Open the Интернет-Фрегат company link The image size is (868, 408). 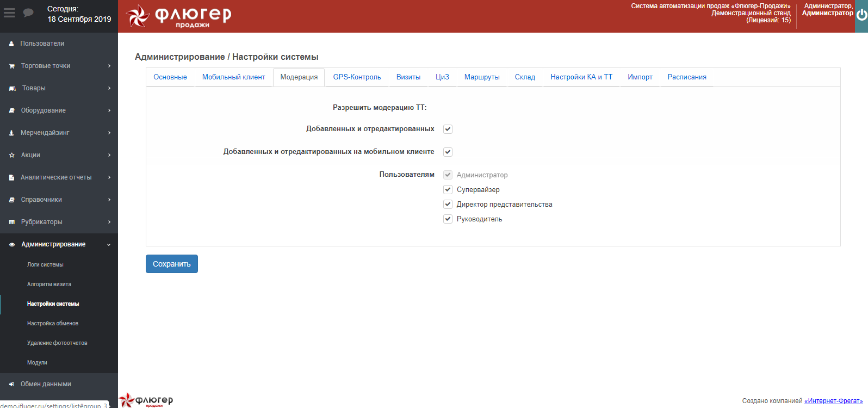834,401
